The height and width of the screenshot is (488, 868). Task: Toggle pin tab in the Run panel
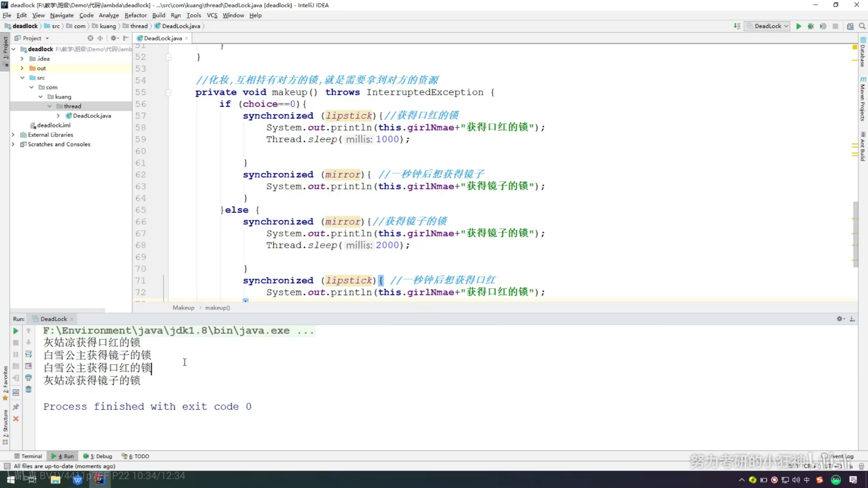pyautogui.click(x=16, y=407)
